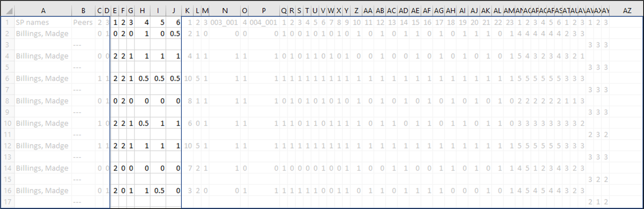Select row 12 header

tap(7, 146)
